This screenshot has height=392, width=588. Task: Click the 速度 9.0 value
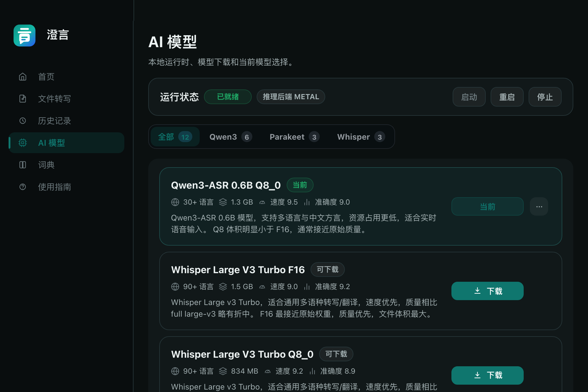pyautogui.click(x=284, y=287)
